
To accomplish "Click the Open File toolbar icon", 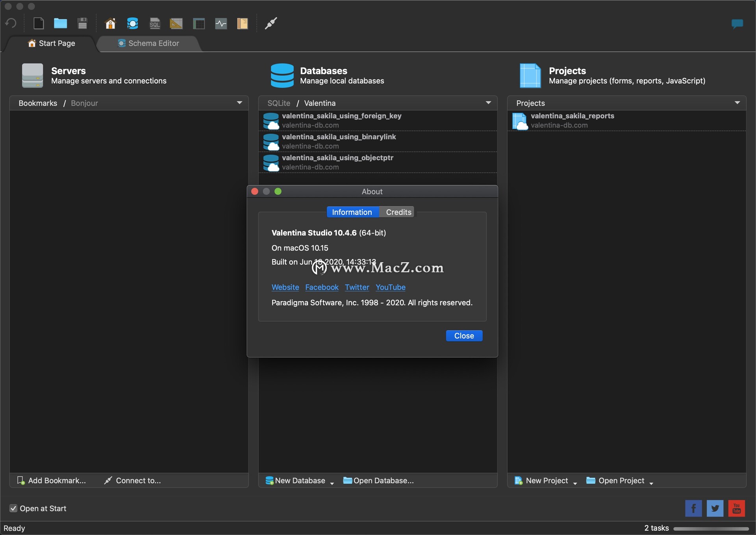I will coord(59,23).
